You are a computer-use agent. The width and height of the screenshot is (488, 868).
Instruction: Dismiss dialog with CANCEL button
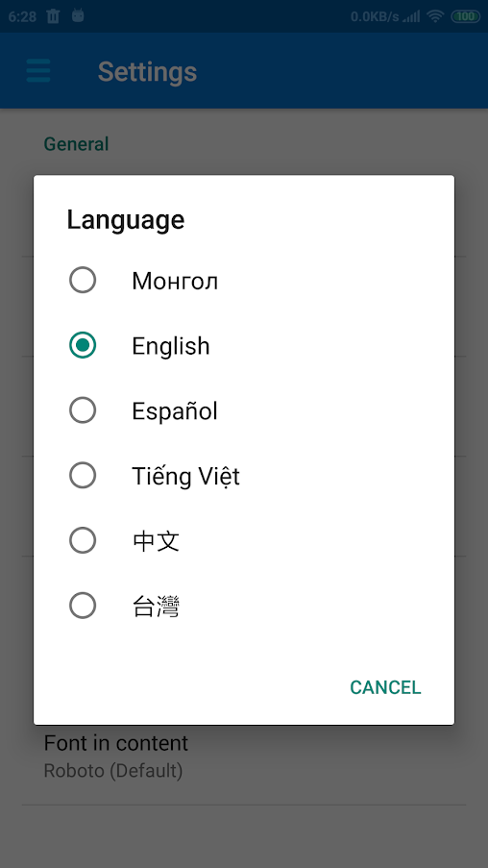click(385, 687)
